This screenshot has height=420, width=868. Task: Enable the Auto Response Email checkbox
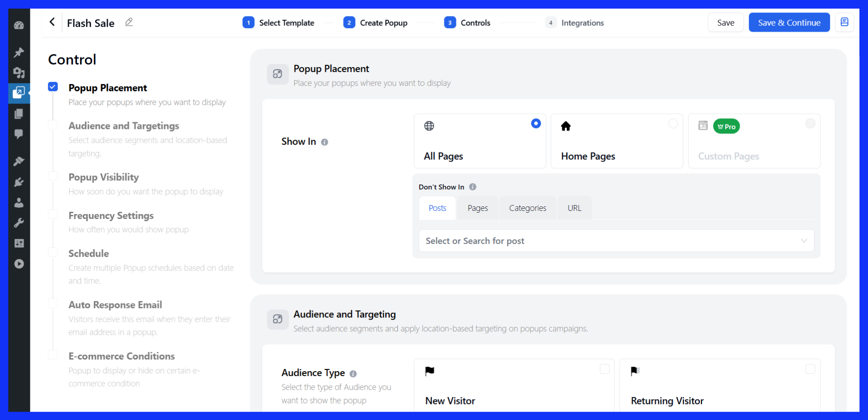tap(53, 304)
